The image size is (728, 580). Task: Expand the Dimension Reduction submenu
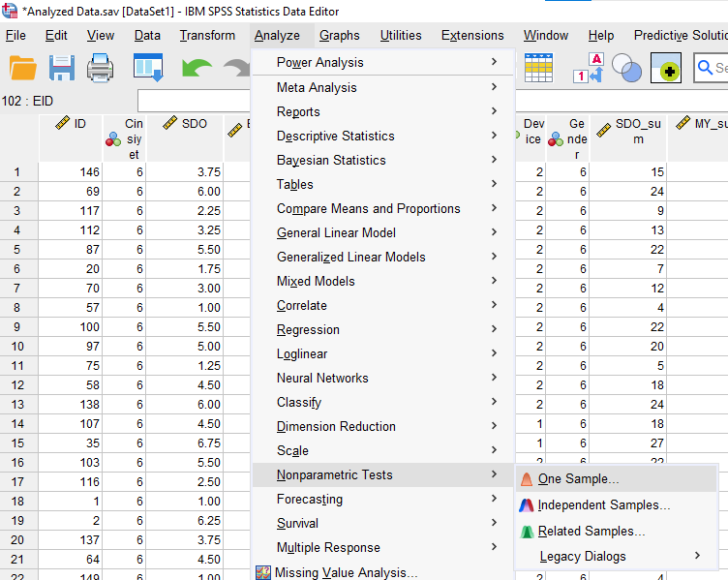coord(383,426)
